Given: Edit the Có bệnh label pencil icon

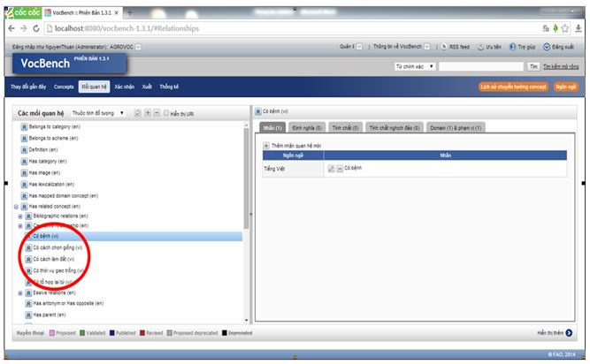Looking at the screenshot, I should coord(331,169).
